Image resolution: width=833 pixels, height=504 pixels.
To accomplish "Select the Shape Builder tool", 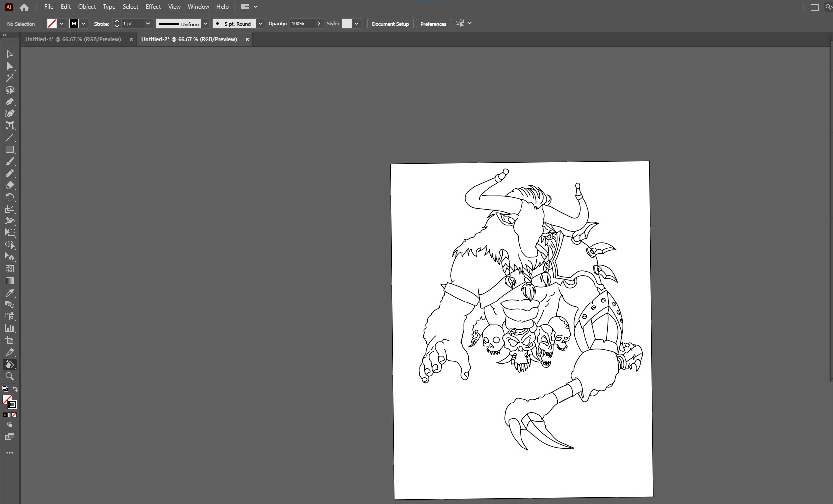I will (x=9, y=245).
